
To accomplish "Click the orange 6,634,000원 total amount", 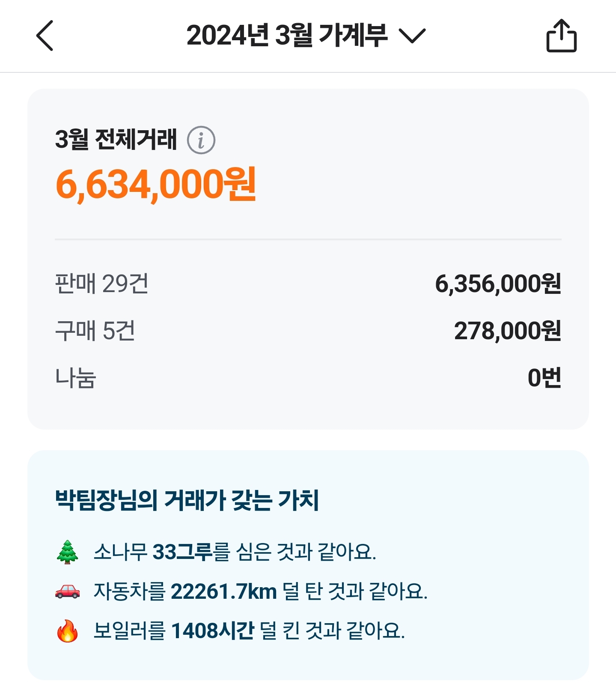I will coord(156,185).
